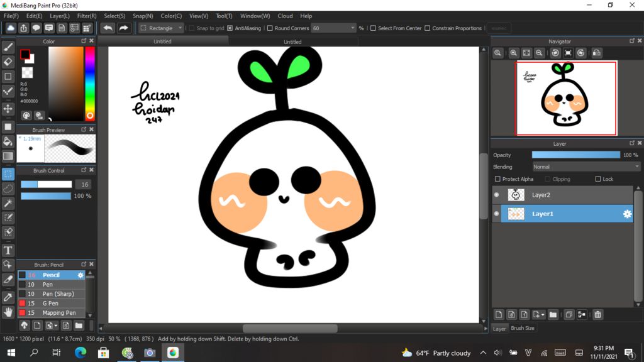Viewport: 644px width, 362px height.
Task: Open the Filter menu
Action: (x=87, y=16)
